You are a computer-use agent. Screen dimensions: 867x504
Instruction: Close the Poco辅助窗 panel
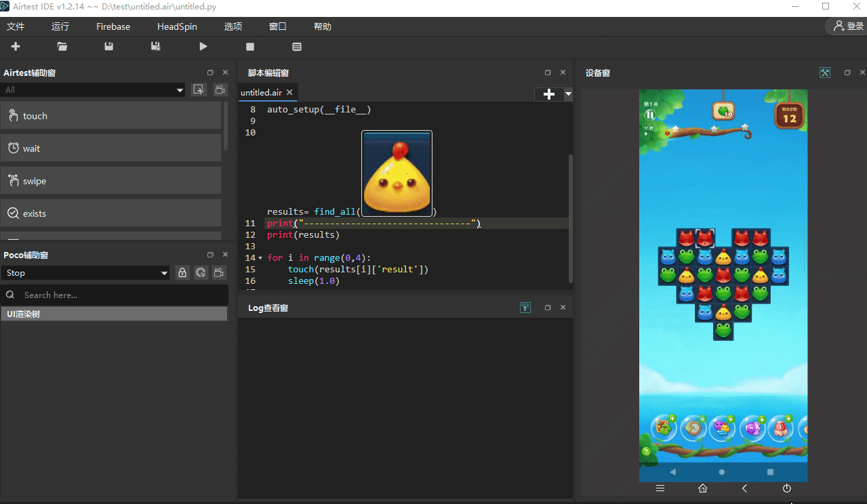[225, 255]
